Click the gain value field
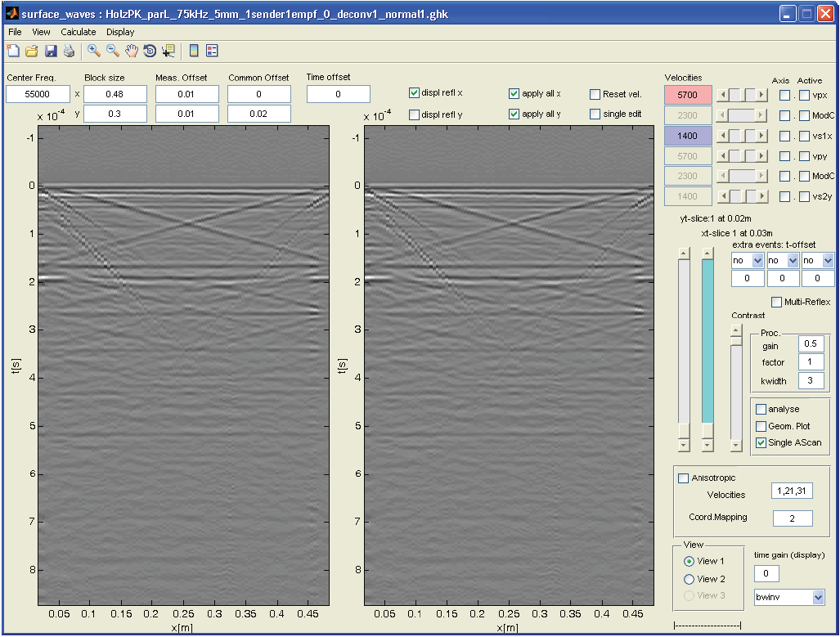The height and width of the screenshot is (637, 840). [811, 344]
